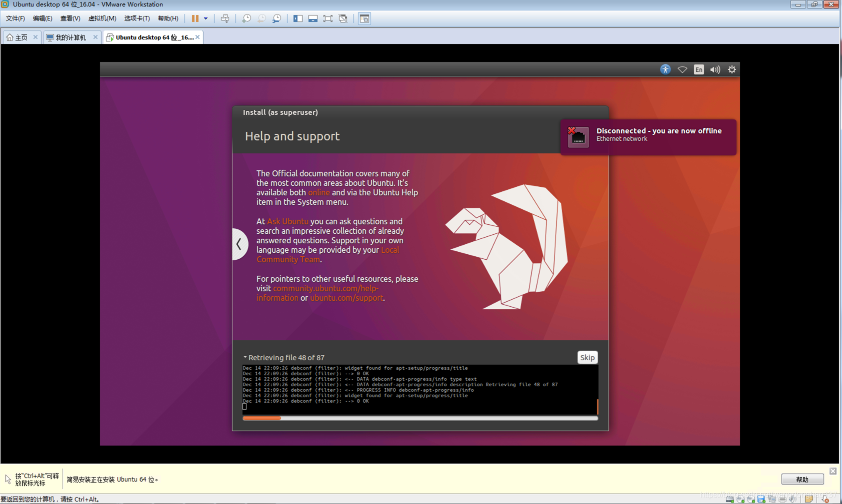Click the Skip button in installer
This screenshot has height=504, width=842.
tap(587, 358)
